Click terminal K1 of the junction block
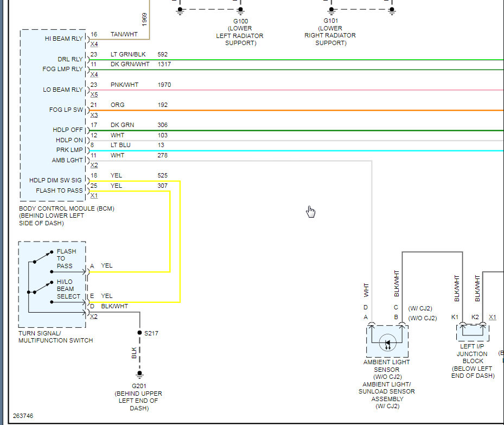504x425 pixels. pos(455,317)
